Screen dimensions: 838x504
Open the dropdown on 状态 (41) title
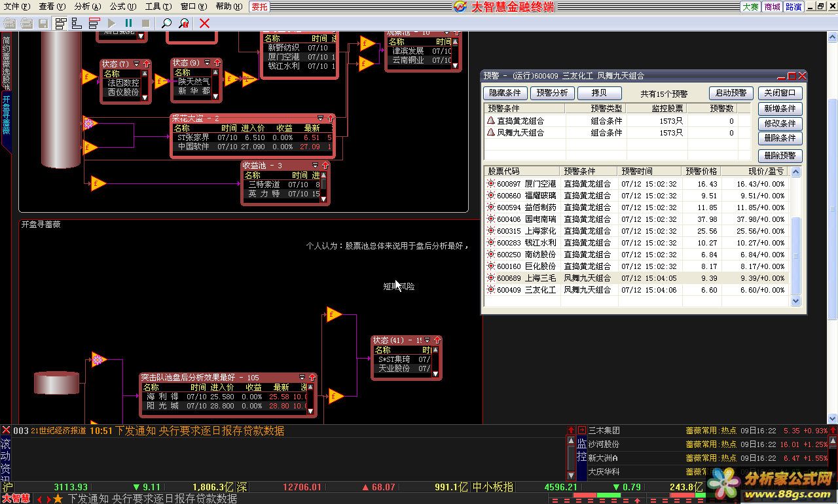click(x=427, y=340)
